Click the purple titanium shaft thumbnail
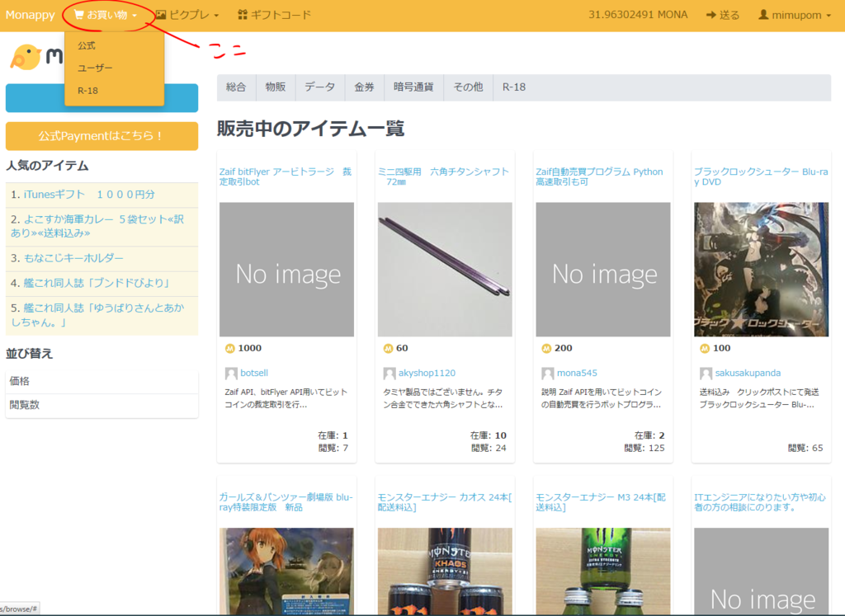This screenshot has width=845, height=616. [x=445, y=269]
